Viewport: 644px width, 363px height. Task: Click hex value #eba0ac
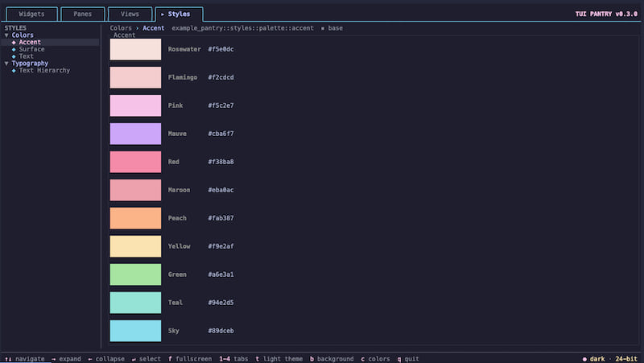click(221, 190)
